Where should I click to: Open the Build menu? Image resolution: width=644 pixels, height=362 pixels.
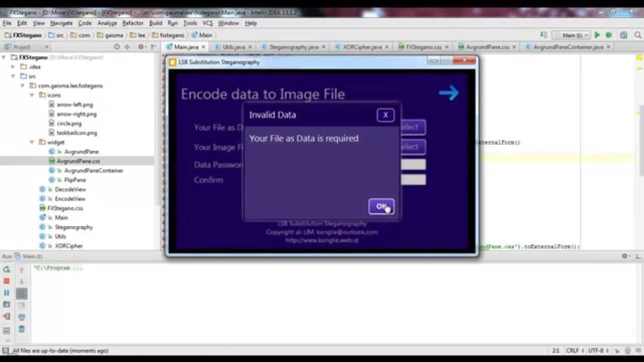point(155,23)
